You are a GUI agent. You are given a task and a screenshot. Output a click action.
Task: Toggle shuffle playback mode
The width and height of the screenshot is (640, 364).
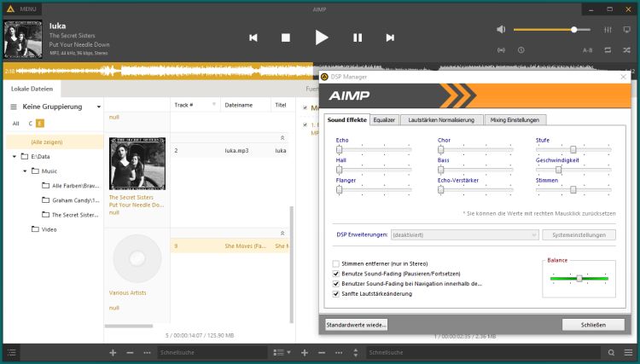tap(628, 50)
